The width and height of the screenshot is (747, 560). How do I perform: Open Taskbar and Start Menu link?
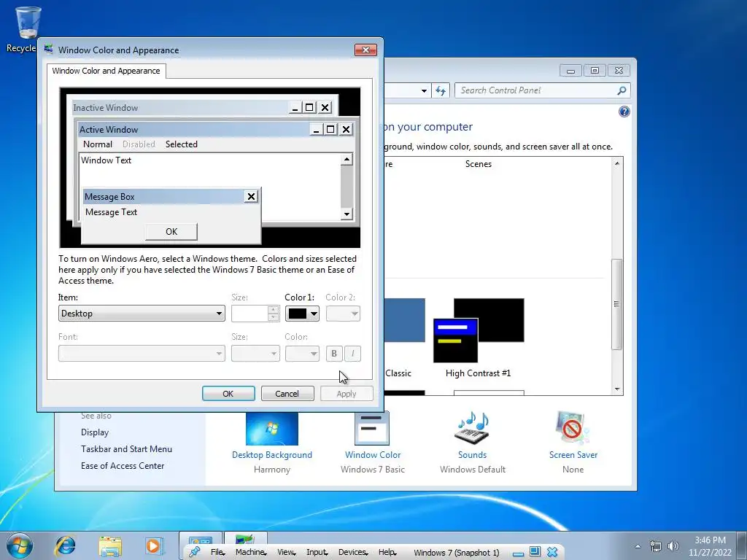click(126, 449)
